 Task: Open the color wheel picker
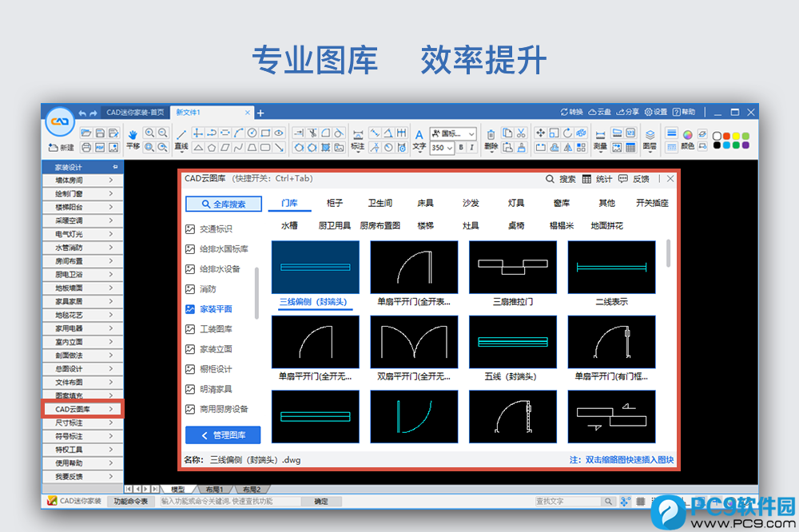tap(688, 134)
